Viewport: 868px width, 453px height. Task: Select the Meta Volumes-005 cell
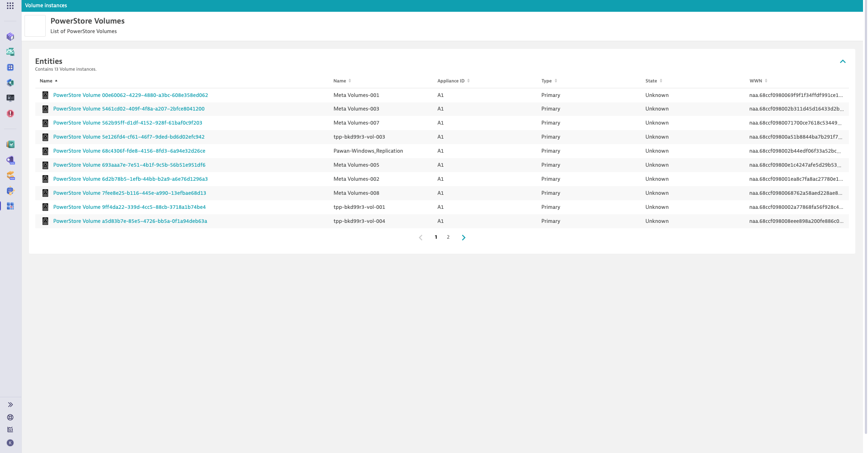pyautogui.click(x=356, y=165)
